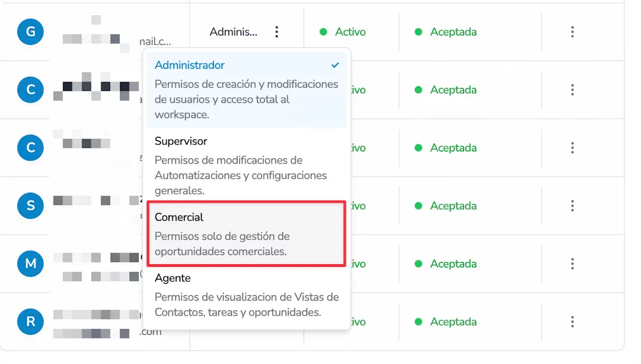This screenshot has width=641, height=364.
Task: Expand the Adminis... role dropdown
Action: [x=233, y=32]
